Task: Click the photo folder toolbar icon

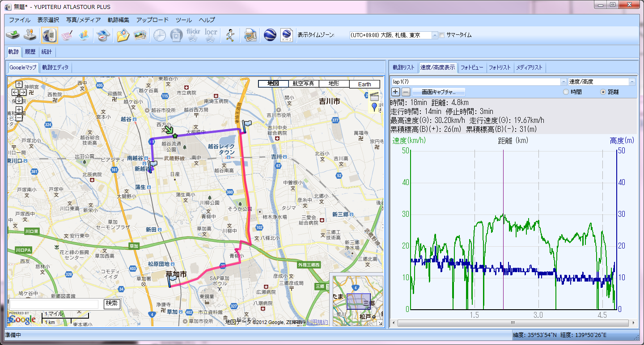Action: click(123, 35)
